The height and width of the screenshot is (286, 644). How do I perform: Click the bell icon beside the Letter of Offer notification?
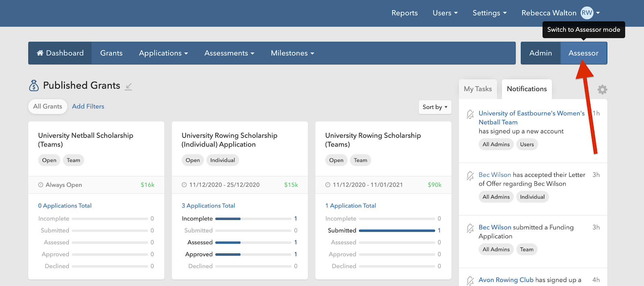tap(470, 176)
